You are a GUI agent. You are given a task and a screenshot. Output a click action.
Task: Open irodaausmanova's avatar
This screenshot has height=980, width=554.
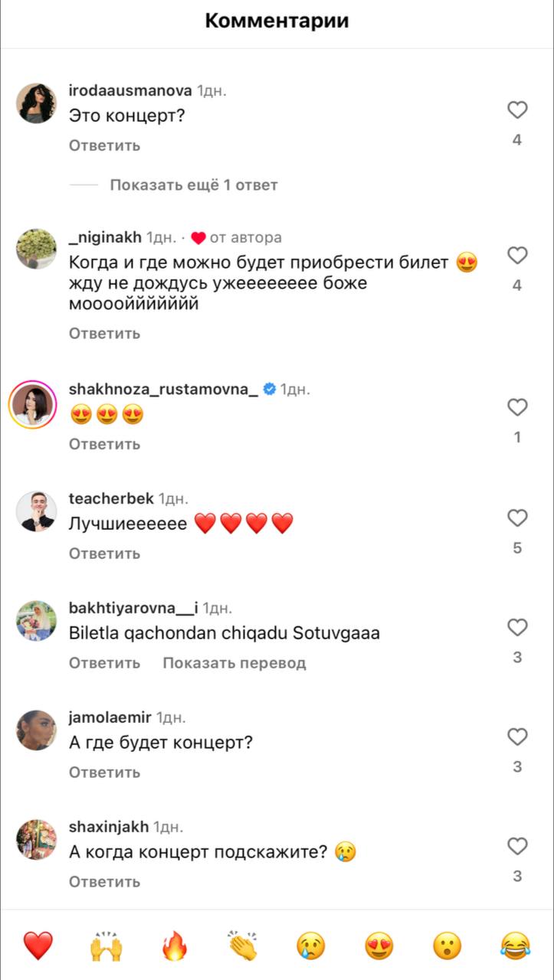pos(36,103)
